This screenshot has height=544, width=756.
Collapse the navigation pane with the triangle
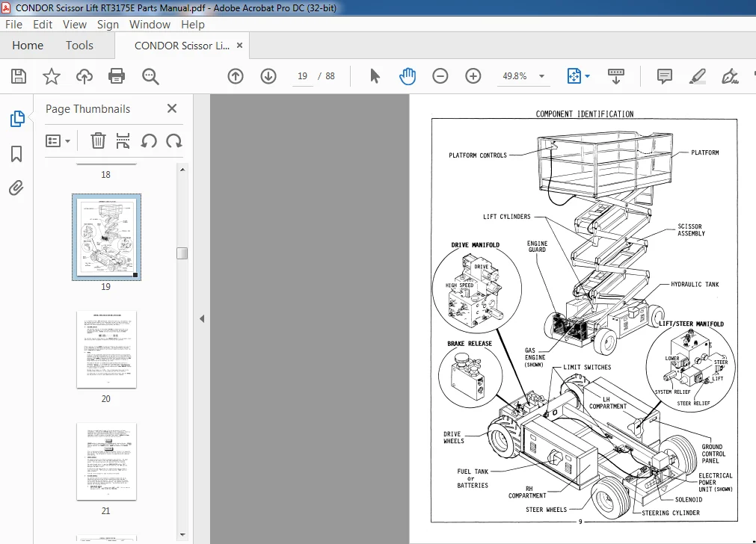tap(202, 318)
